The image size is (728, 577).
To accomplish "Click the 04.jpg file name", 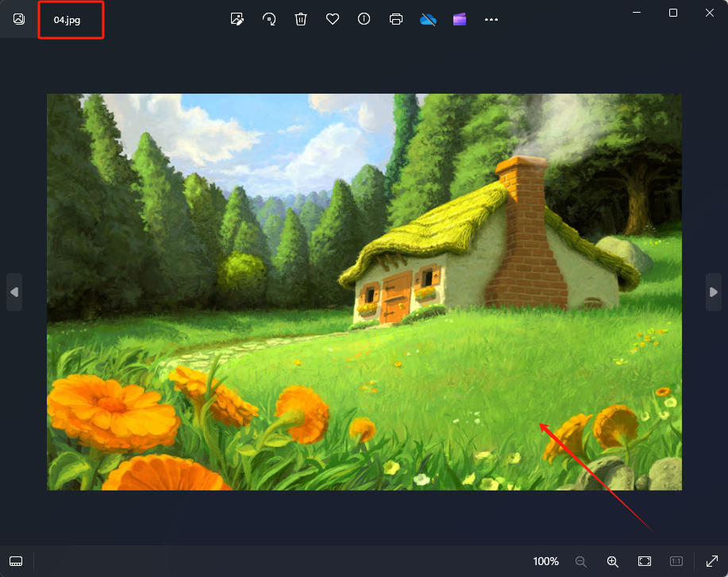I will point(67,20).
